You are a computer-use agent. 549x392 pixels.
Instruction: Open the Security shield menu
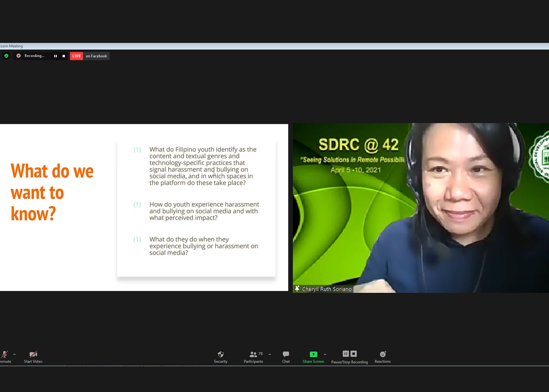tap(220, 357)
